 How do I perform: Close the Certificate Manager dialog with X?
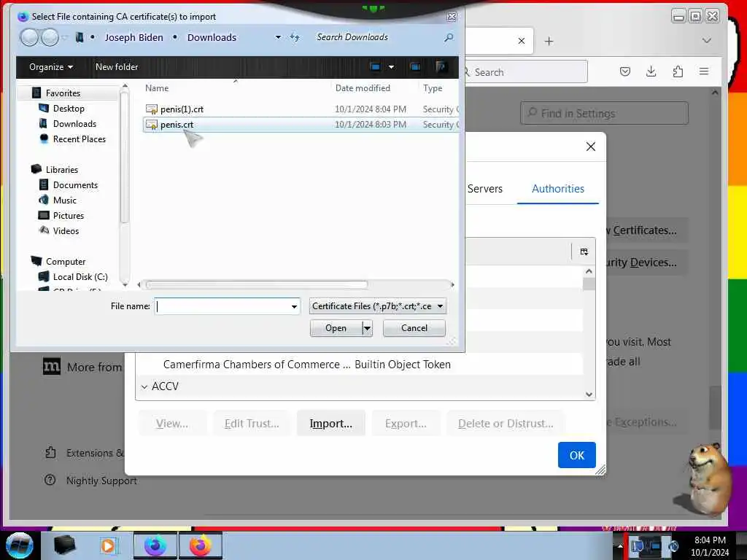coord(591,147)
